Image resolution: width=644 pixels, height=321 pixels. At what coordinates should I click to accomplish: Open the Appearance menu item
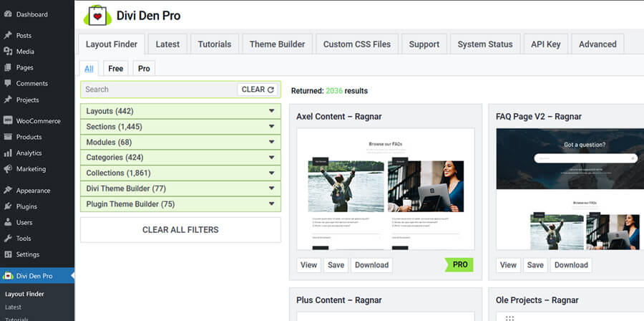pos(33,191)
